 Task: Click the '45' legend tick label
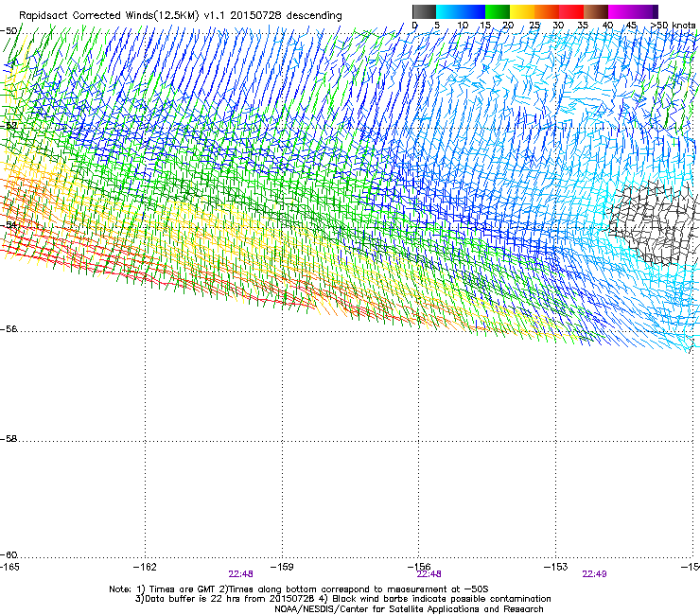click(631, 26)
